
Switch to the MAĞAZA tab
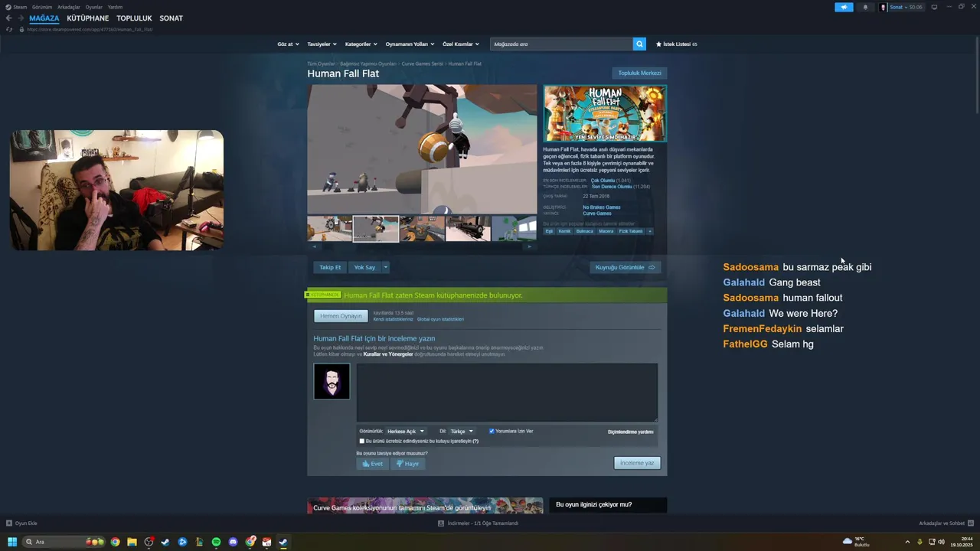[44, 18]
